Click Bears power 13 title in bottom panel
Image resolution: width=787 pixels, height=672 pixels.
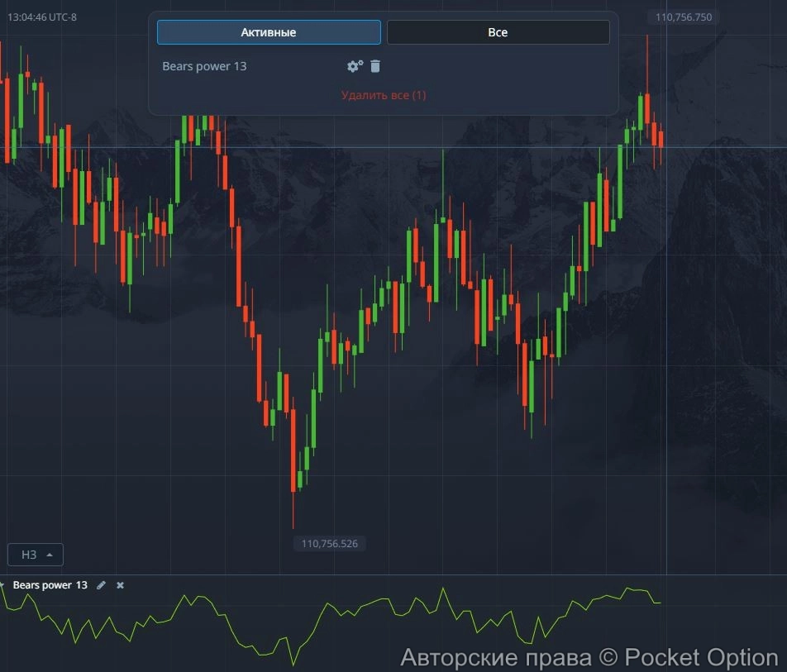coord(50,585)
